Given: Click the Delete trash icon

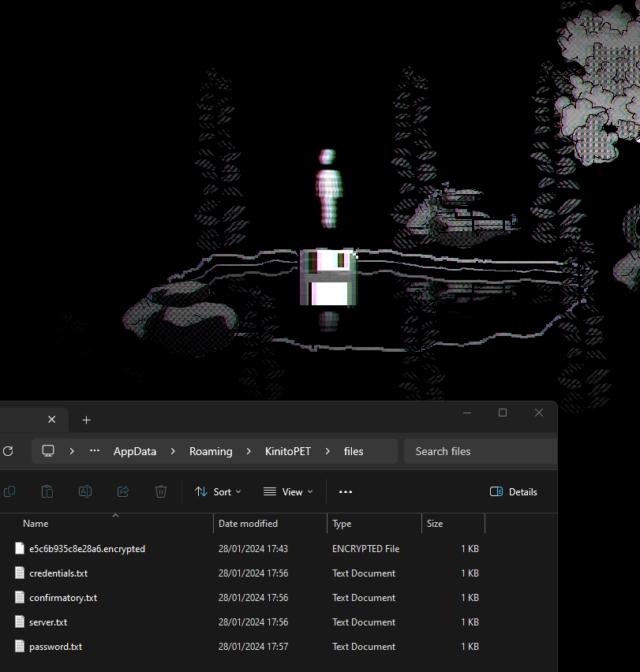Looking at the screenshot, I should pos(161,491).
